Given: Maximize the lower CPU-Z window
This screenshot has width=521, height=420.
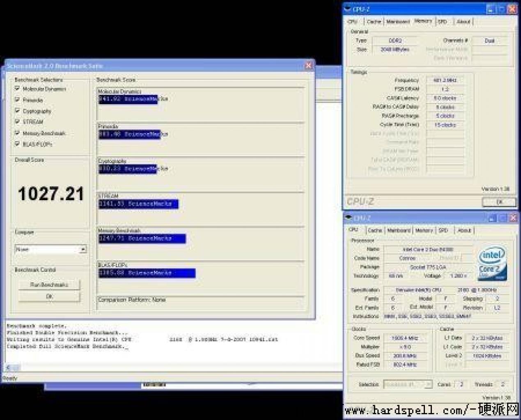Looking at the screenshot, I should [503, 218].
